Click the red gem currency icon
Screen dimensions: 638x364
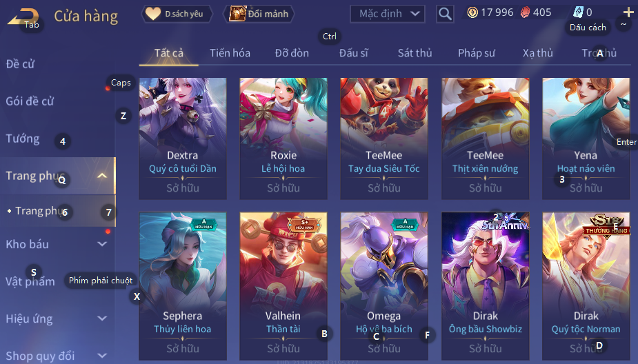[526, 12]
